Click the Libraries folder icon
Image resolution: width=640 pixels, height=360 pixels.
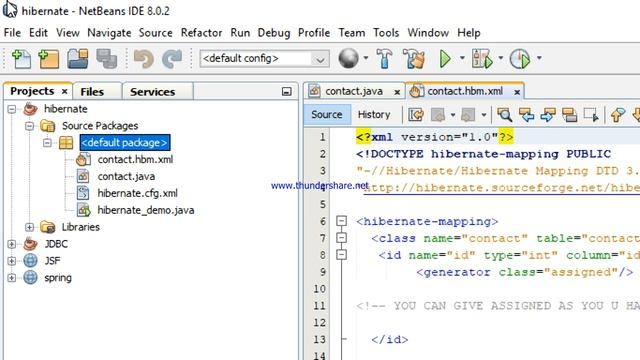coord(48,227)
